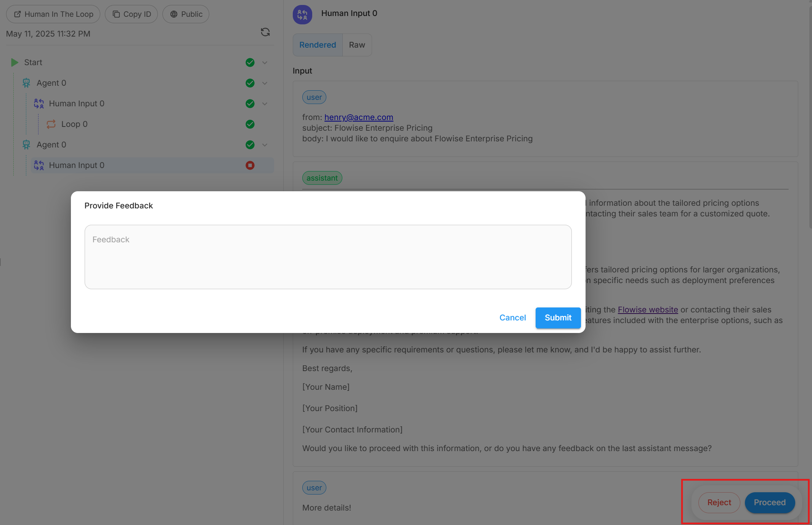Open the henry@acme.com email link

point(359,117)
